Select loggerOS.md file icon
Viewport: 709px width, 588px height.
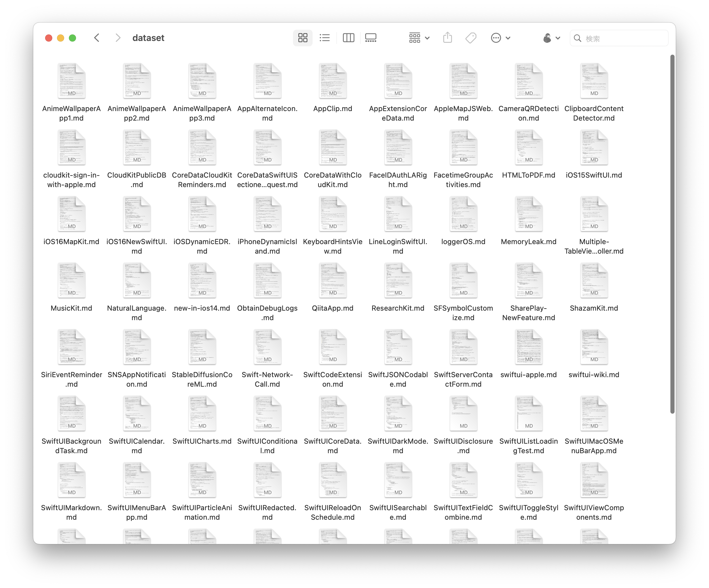coord(463,214)
